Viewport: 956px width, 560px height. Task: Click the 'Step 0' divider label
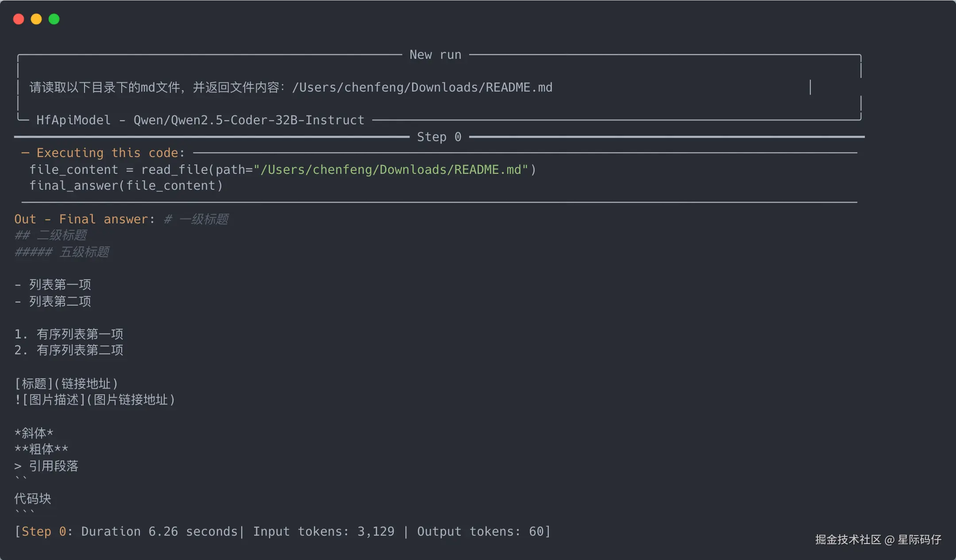tap(439, 137)
